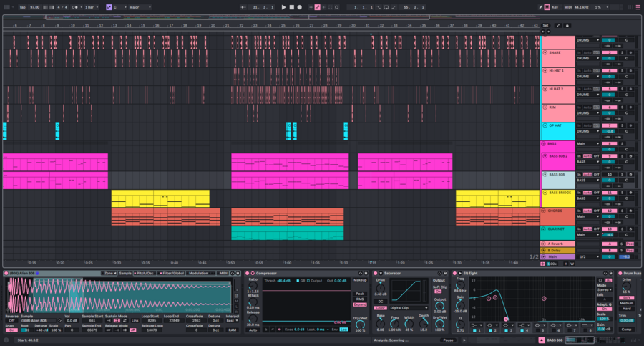This screenshot has height=346, width=644.
Task: Toggle the Compressor device power button
Action: click(248, 273)
